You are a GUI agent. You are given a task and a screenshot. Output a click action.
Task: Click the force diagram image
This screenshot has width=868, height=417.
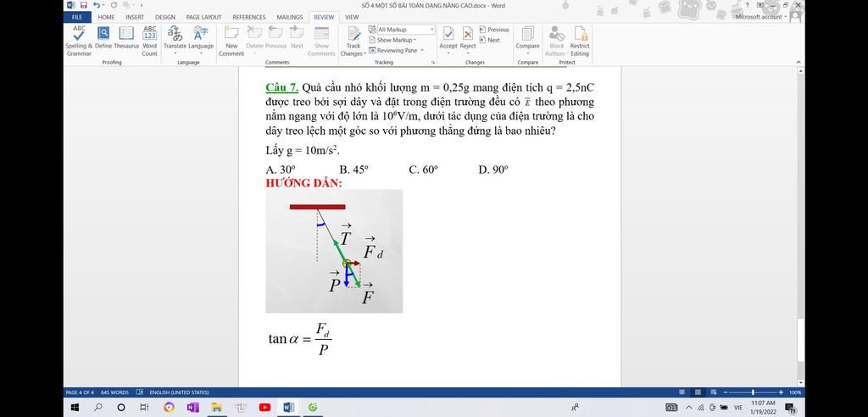(334, 251)
